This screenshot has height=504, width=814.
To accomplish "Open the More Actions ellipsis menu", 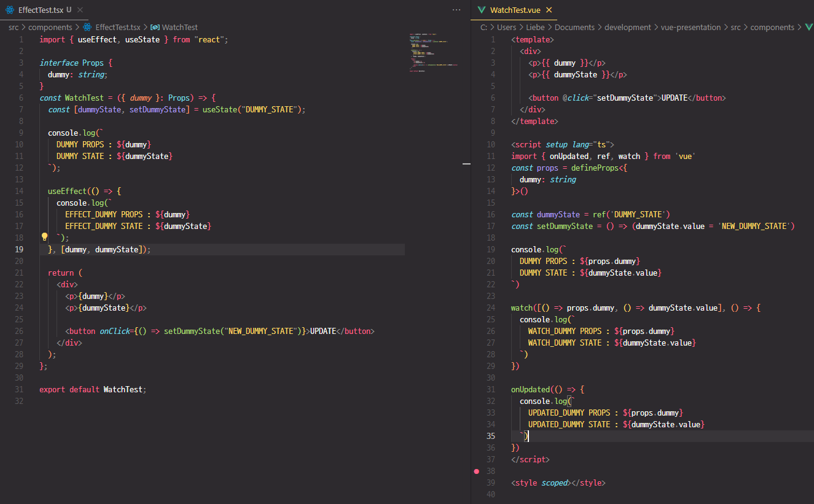I will click(456, 10).
